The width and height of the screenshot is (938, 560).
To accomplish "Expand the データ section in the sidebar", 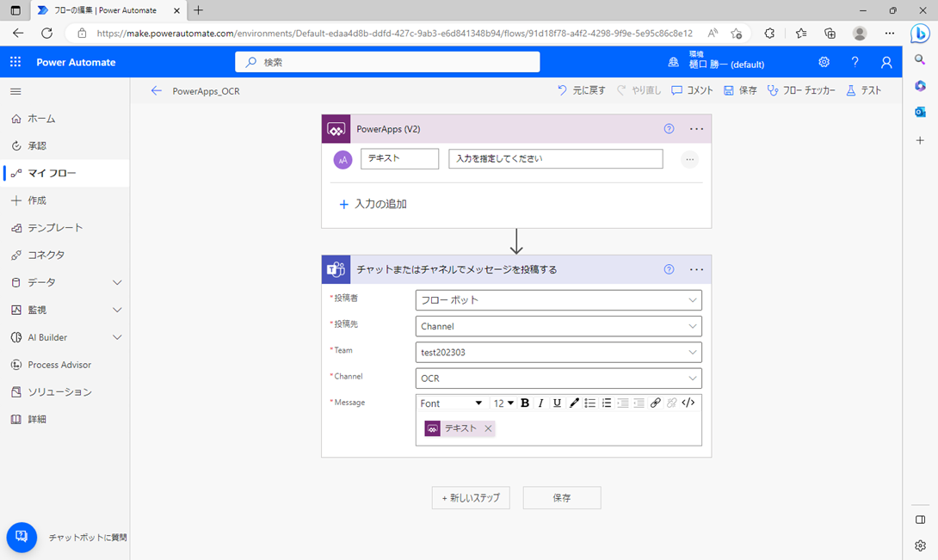I will point(117,282).
